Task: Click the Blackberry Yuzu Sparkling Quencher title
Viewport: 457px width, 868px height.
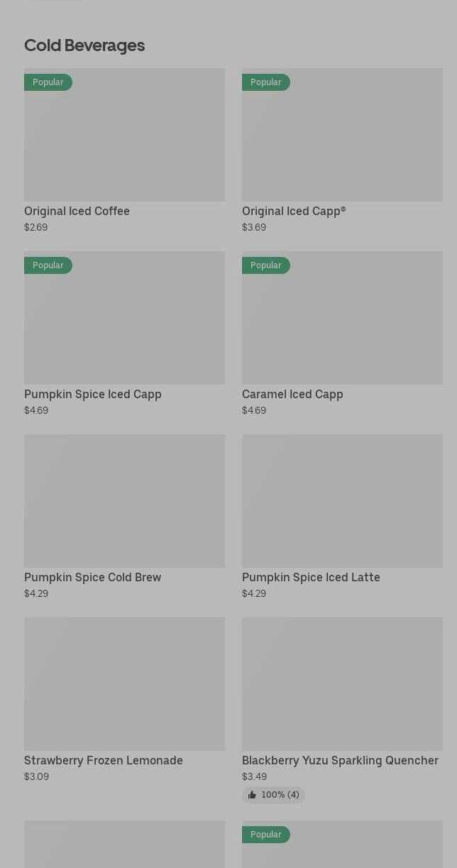Action: [340, 761]
